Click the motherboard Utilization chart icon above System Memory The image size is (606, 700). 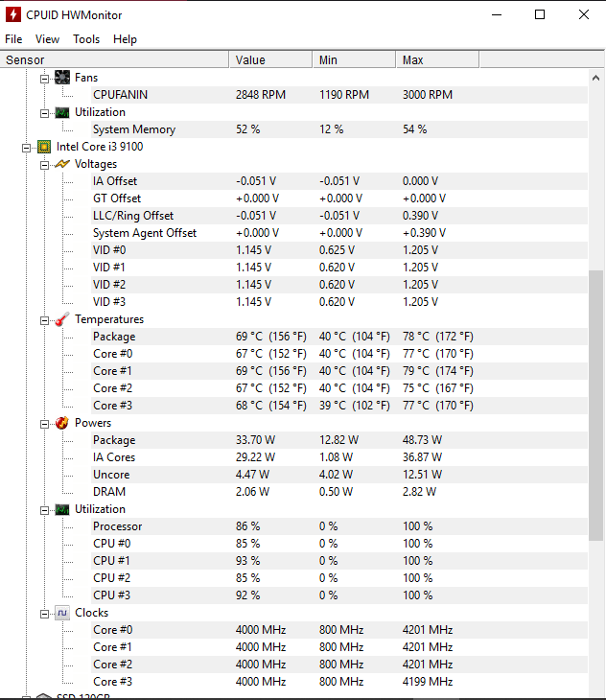click(x=62, y=112)
